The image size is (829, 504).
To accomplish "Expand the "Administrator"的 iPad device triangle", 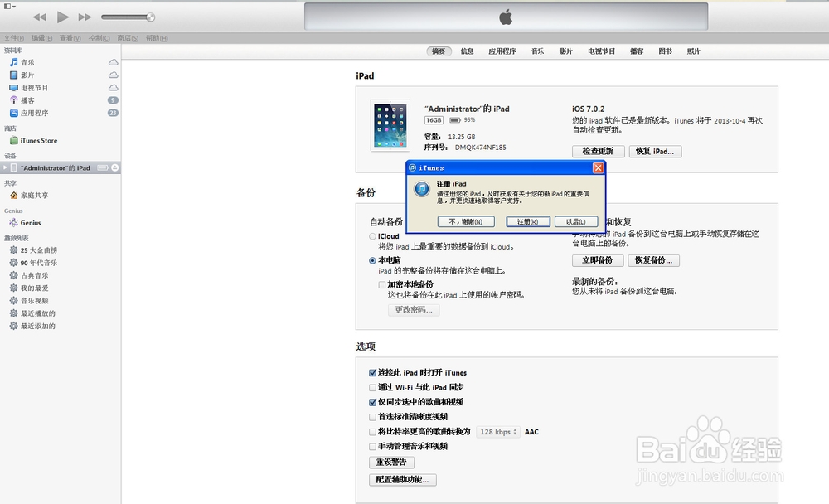I will 5,167.
